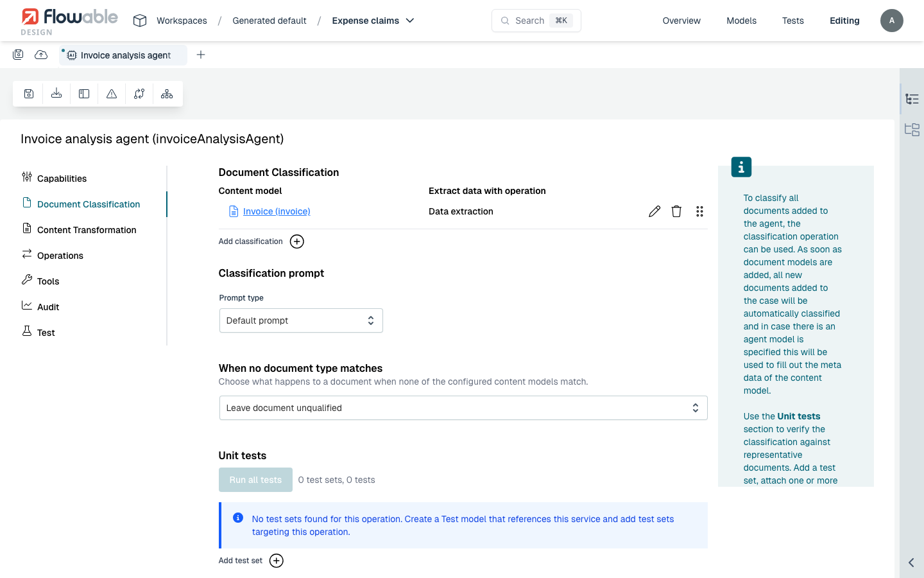Click the save floppy disk toolbar icon
Screen dimensions: 924x578
click(29, 94)
